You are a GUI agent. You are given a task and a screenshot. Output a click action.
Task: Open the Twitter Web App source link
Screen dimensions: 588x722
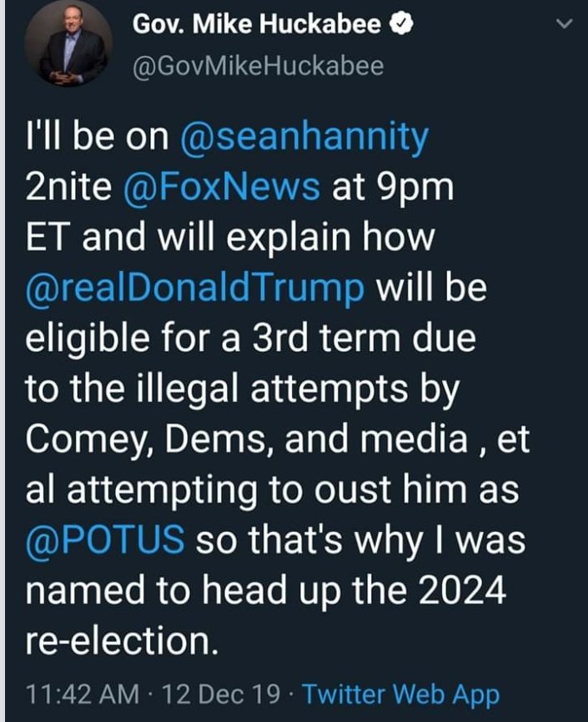399,694
